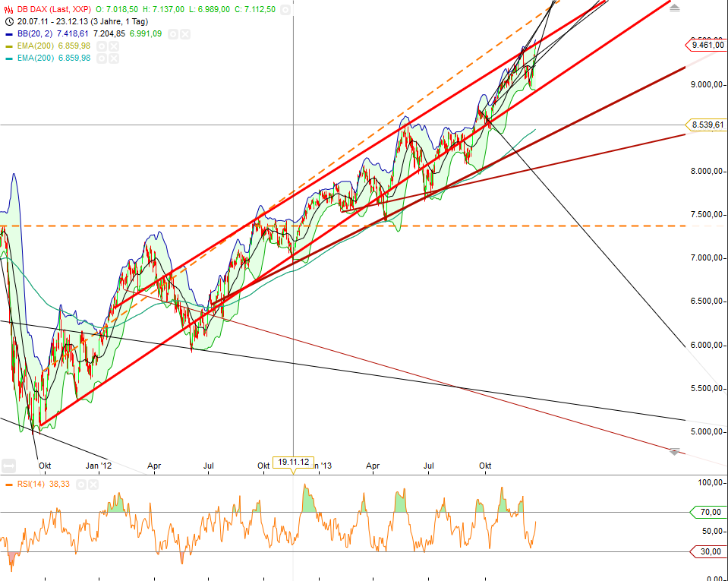Click the BB upper value 7.418,61
Viewport: 728px width, 581px height.
[x=73, y=34]
